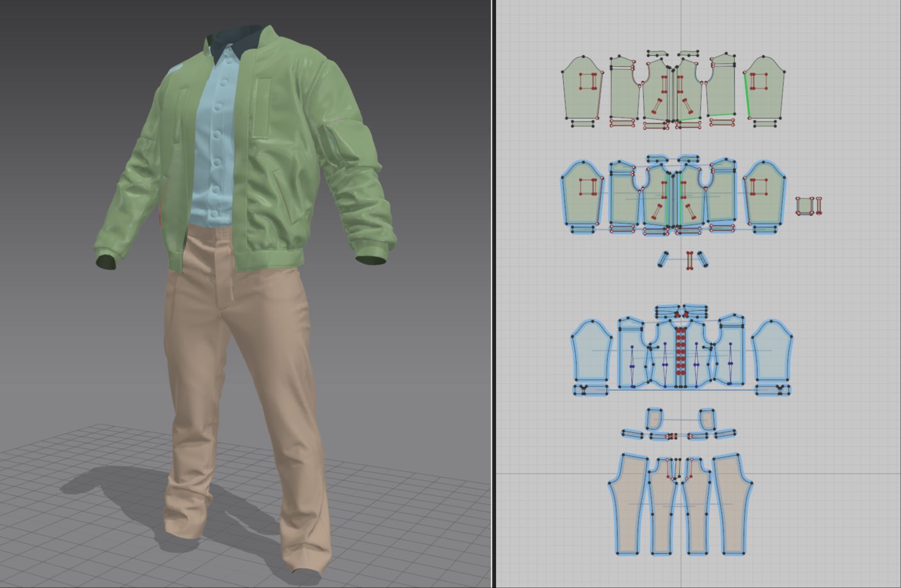This screenshot has height=588, width=901.
Task: Select the shirt's left sleeve pattern
Action: tap(592, 351)
